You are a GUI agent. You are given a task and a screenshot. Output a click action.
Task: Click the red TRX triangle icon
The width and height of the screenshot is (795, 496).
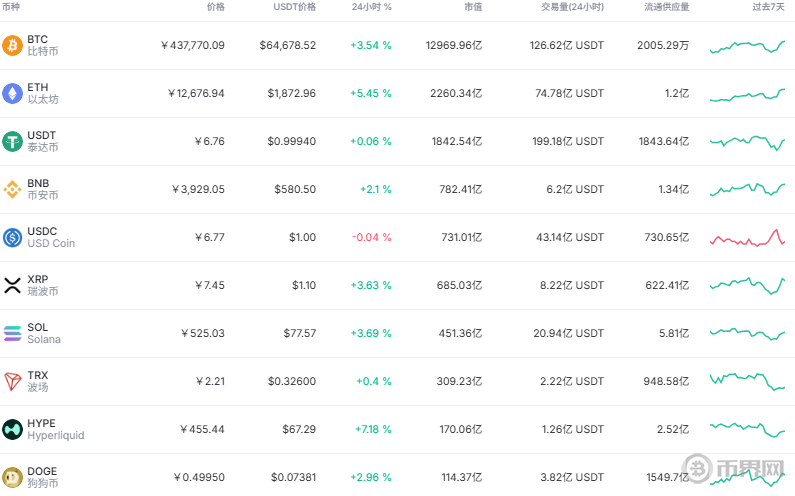point(12,381)
